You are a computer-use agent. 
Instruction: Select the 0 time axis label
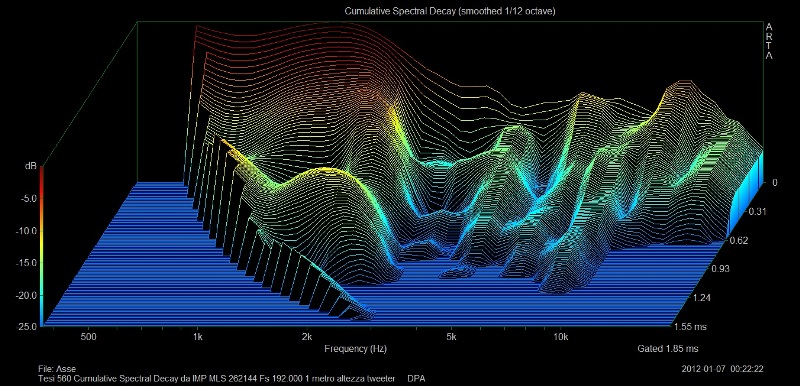pos(774,183)
